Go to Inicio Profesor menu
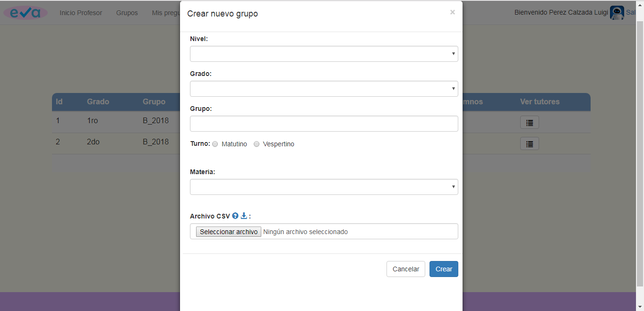The width and height of the screenshot is (644, 311). 81,13
